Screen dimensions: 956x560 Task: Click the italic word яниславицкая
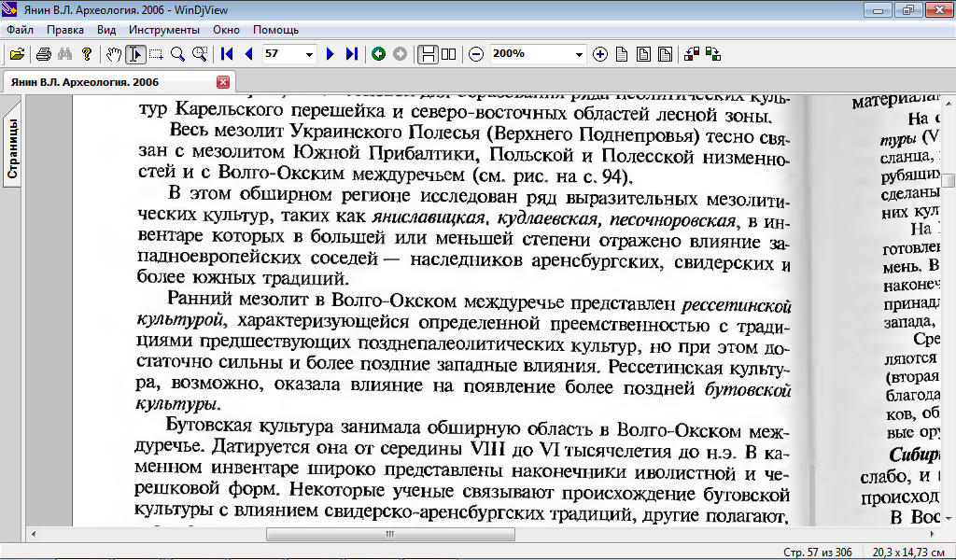(x=429, y=217)
